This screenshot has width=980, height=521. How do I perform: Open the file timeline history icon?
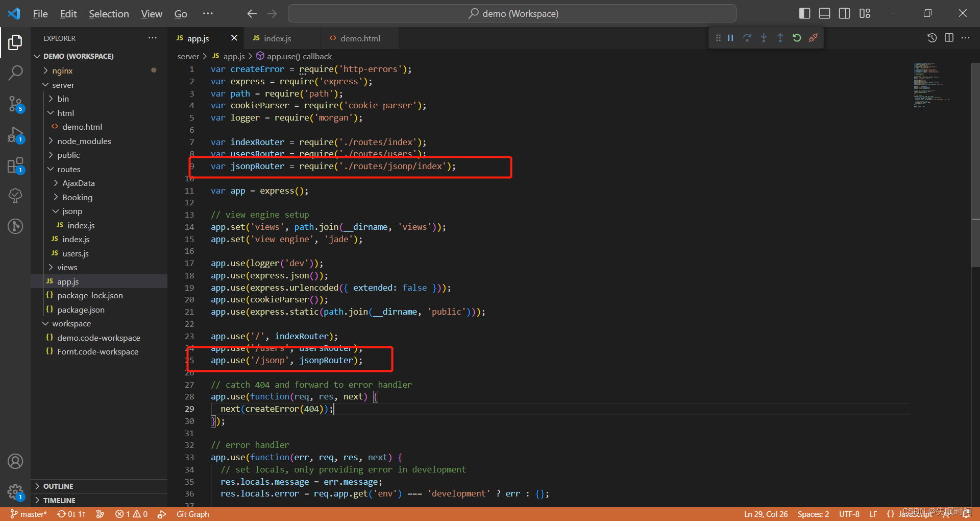click(x=932, y=38)
